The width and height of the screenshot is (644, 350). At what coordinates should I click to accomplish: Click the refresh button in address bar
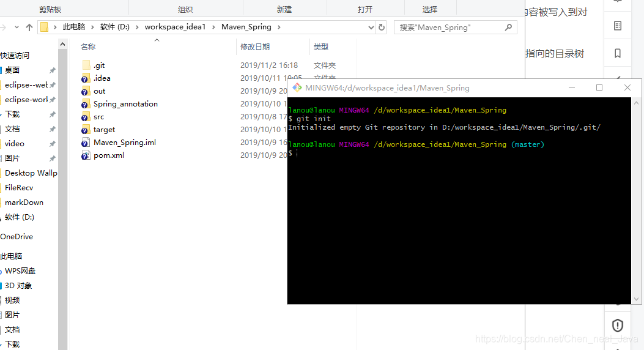[382, 27]
